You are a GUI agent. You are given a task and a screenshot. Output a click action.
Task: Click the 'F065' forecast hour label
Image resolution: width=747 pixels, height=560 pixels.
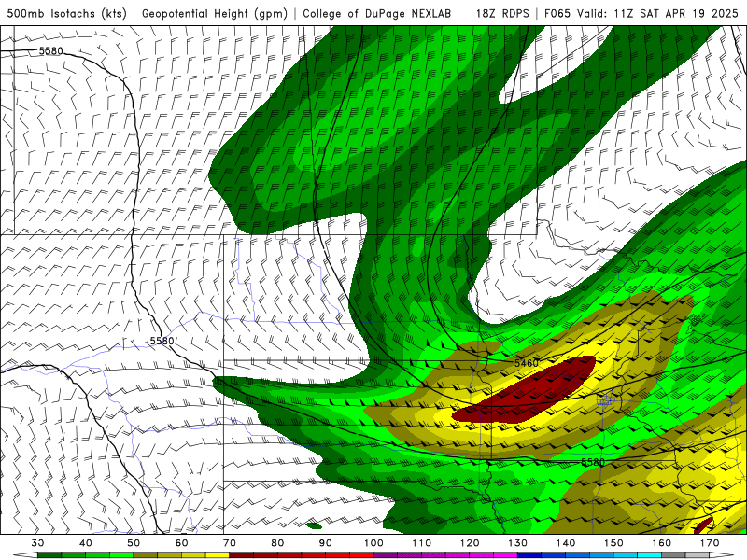pyautogui.click(x=557, y=13)
